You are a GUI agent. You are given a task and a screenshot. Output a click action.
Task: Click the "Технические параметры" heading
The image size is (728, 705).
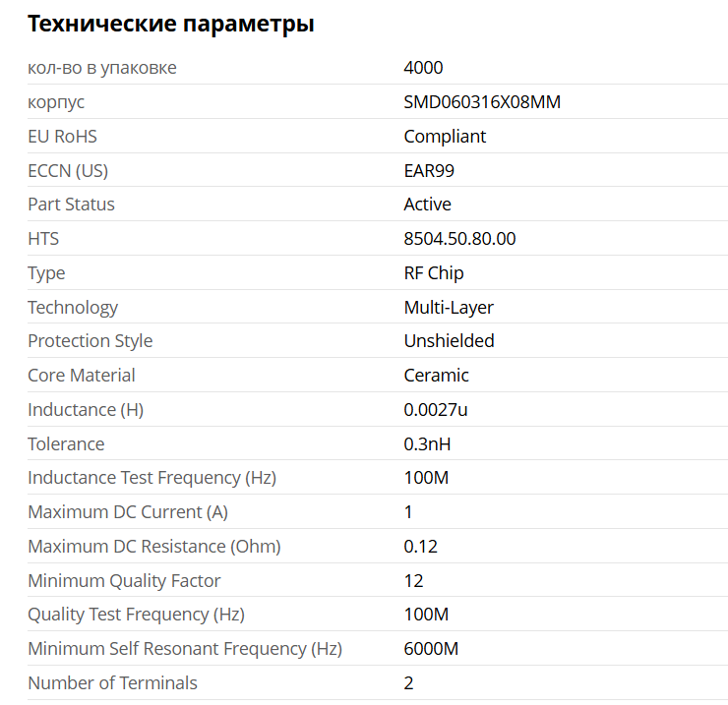click(170, 25)
